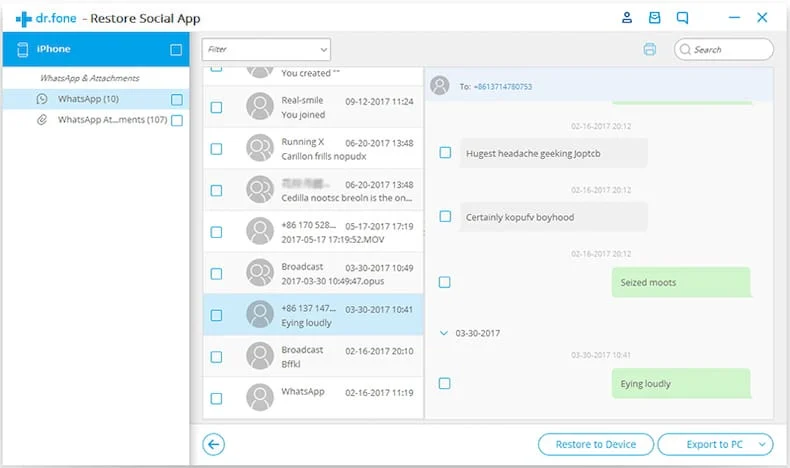Open the user account icon
790x468 pixels.
tap(627, 18)
